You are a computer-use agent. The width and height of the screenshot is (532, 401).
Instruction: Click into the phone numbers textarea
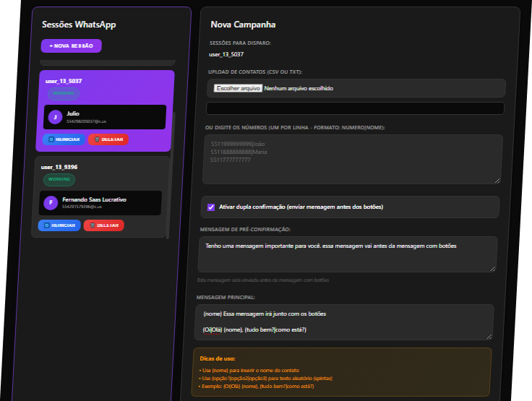pos(351,159)
